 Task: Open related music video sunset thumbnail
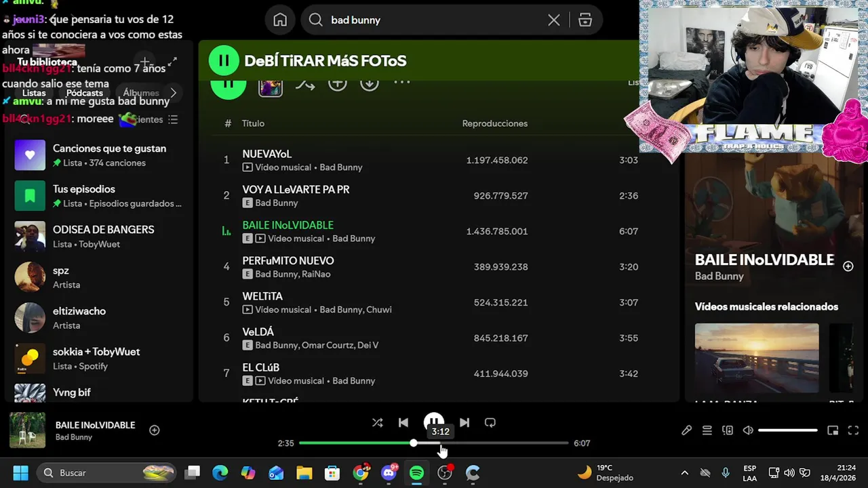pyautogui.click(x=757, y=358)
